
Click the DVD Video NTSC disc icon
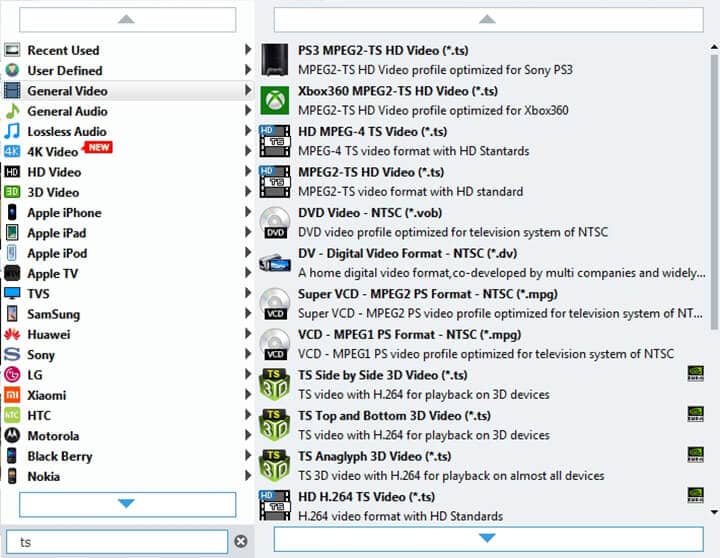[x=275, y=222]
